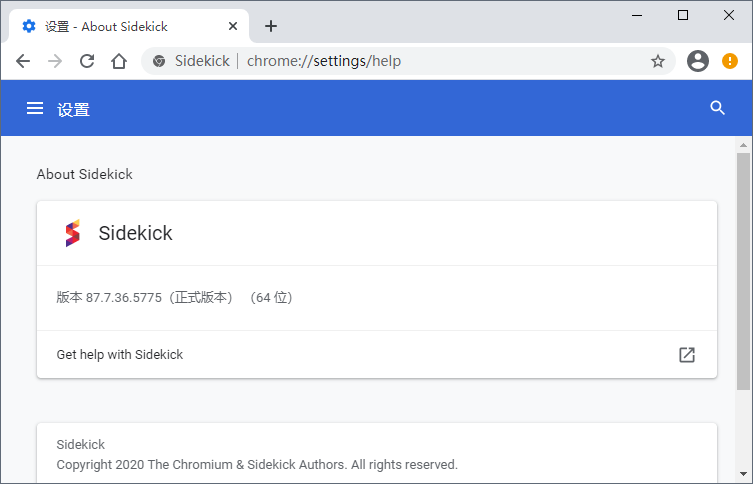The height and width of the screenshot is (484, 753).
Task: Go to the home page
Action: pyautogui.click(x=119, y=61)
